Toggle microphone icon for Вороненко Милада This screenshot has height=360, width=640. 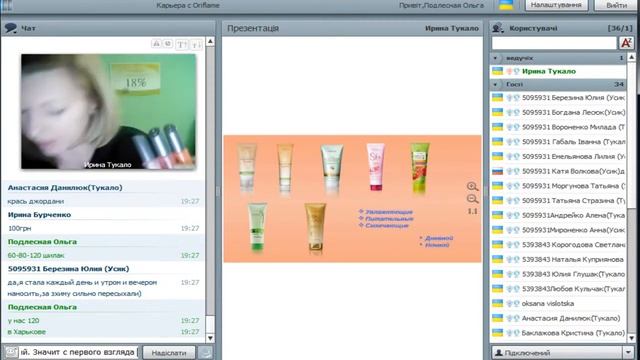(509, 127)
